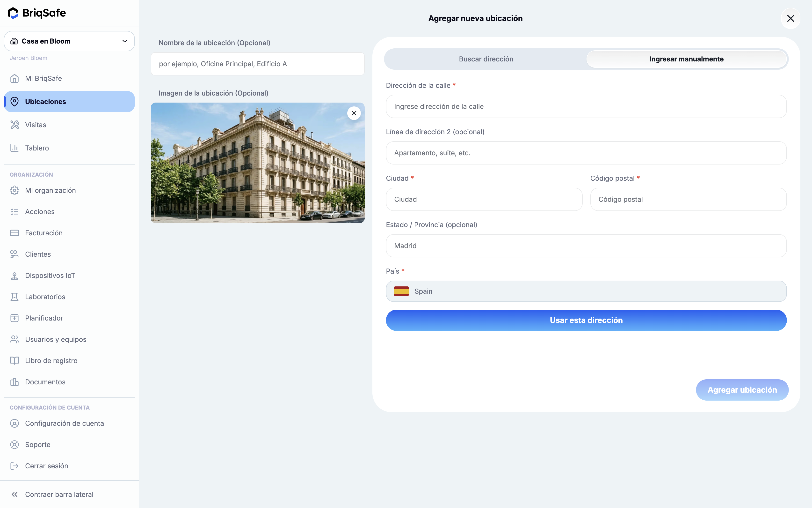Click Cerrar sesión link
The image size is (812, 508).
pos(69,466)
